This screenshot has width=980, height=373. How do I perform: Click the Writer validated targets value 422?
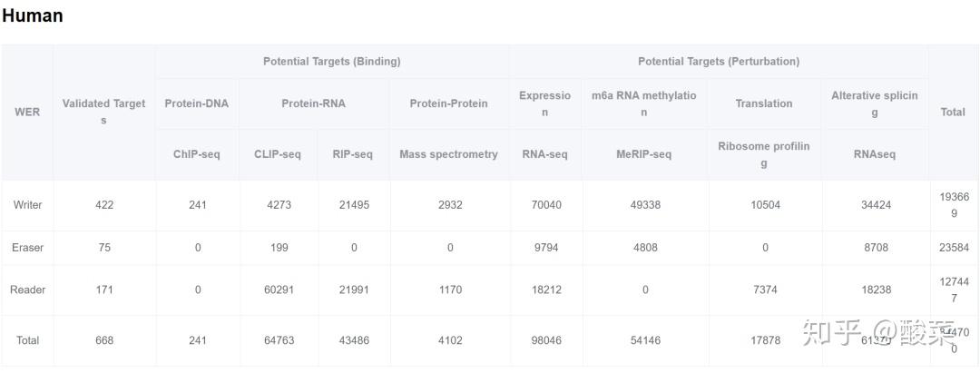[x=104, y=205]
